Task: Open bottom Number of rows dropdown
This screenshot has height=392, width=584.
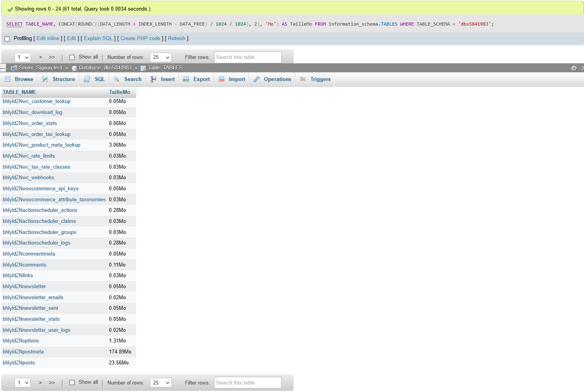Action: point(161,383)
